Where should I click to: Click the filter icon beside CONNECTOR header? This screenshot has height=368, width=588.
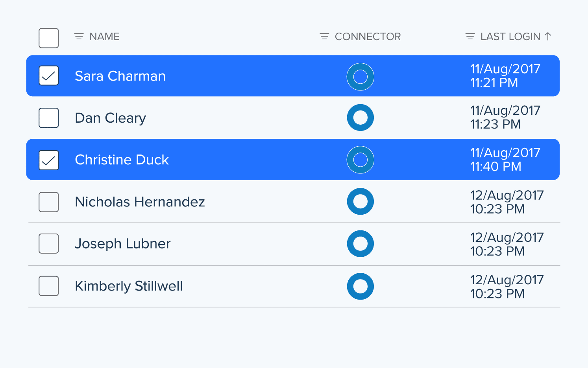click(324, 37)
